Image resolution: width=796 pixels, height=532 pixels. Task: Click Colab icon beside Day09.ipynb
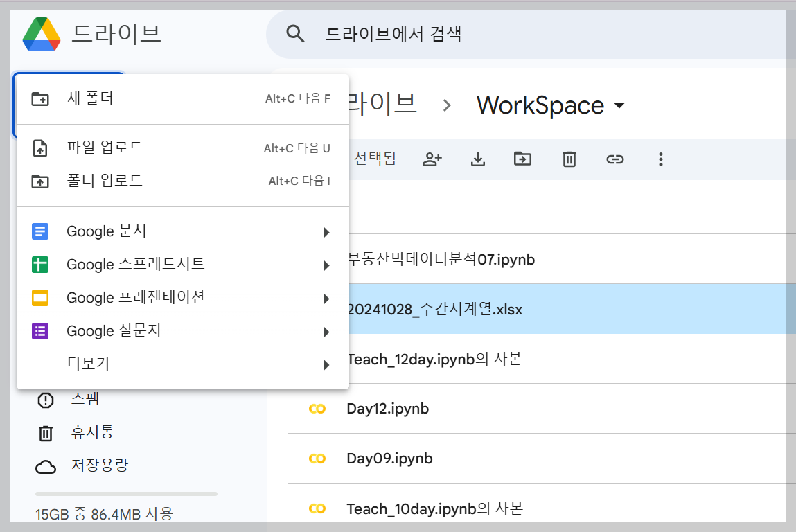point(317,459)
